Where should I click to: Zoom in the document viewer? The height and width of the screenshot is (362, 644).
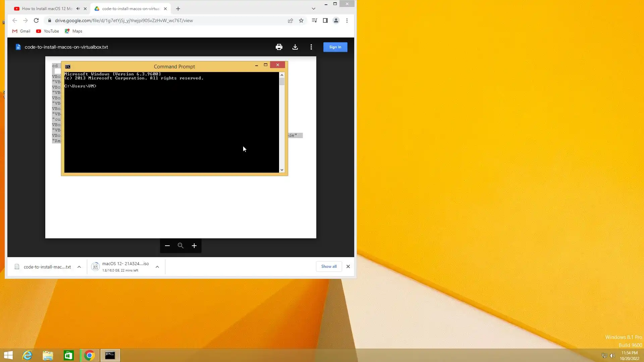pos(194,246)
